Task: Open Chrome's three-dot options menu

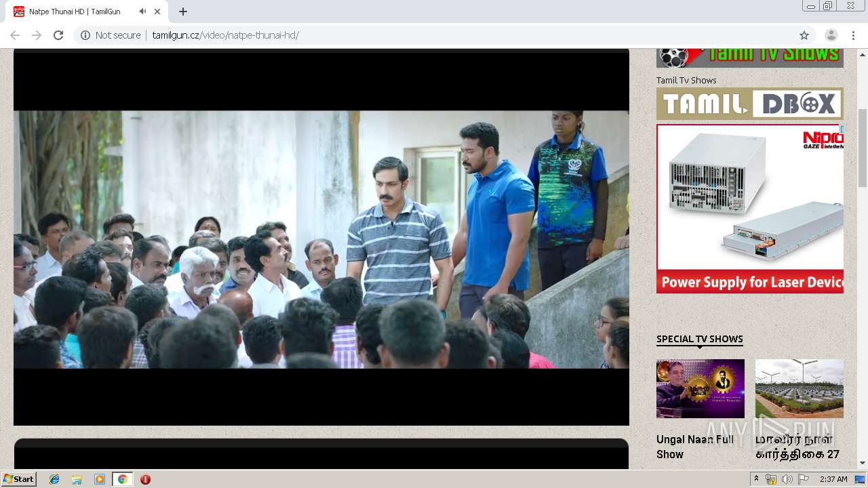Action: [x=853, y=35]
